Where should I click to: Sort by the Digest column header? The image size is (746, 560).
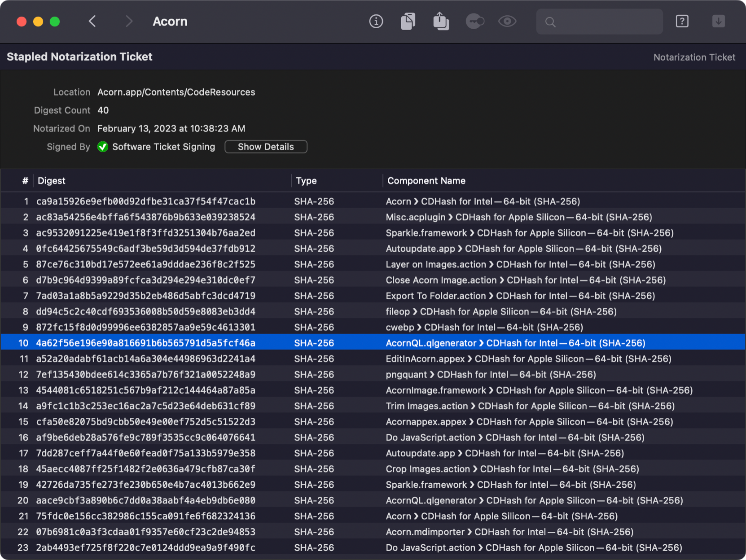point(52,181)
